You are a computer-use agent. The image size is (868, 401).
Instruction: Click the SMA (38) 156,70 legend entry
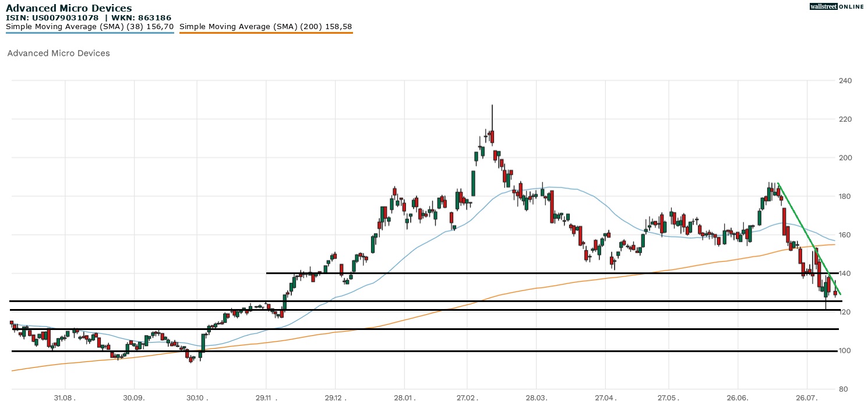click(x=90, y=27)
